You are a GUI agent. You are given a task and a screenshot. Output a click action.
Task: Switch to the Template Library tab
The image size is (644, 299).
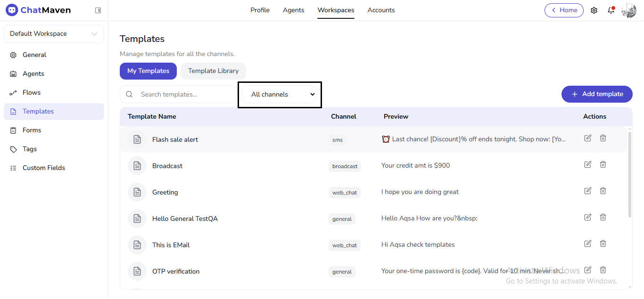click(213, 71)
